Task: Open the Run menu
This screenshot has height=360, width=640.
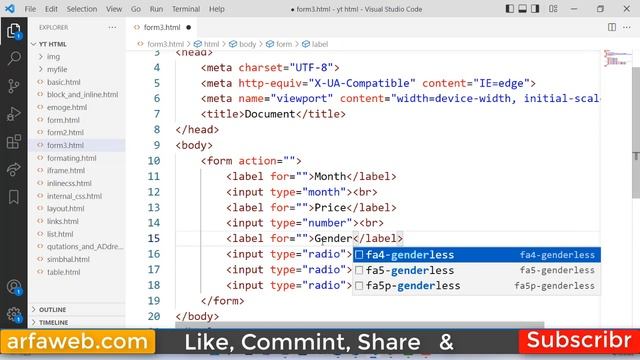Action: click(x=156, y=9)
